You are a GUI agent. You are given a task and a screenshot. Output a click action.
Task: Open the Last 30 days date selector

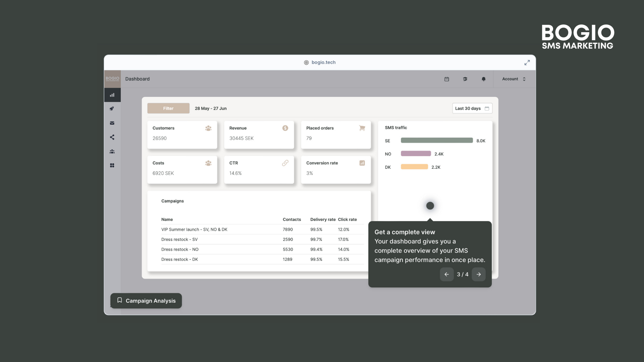click(x=472, y=108)
